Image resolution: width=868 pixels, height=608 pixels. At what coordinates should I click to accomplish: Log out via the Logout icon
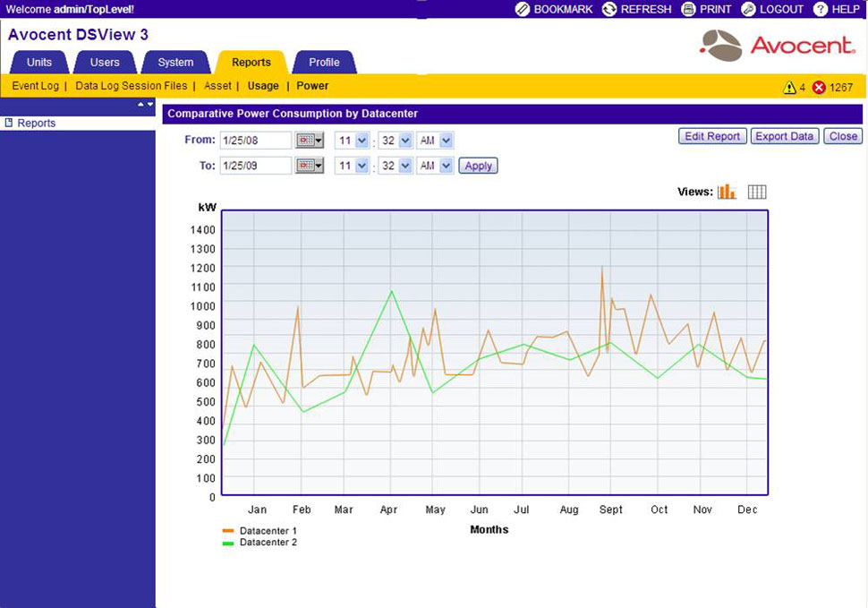748,10
